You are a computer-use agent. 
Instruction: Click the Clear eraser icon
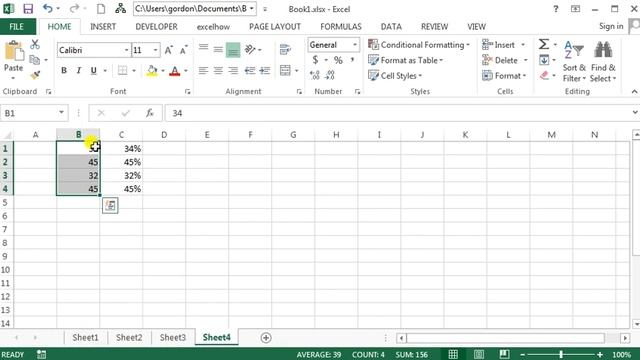(544, 76)
